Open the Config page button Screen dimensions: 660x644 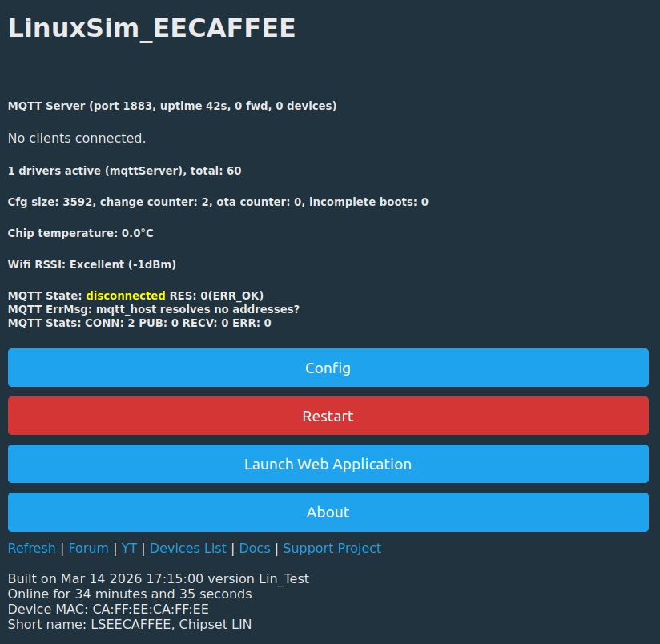pos(328,368)
